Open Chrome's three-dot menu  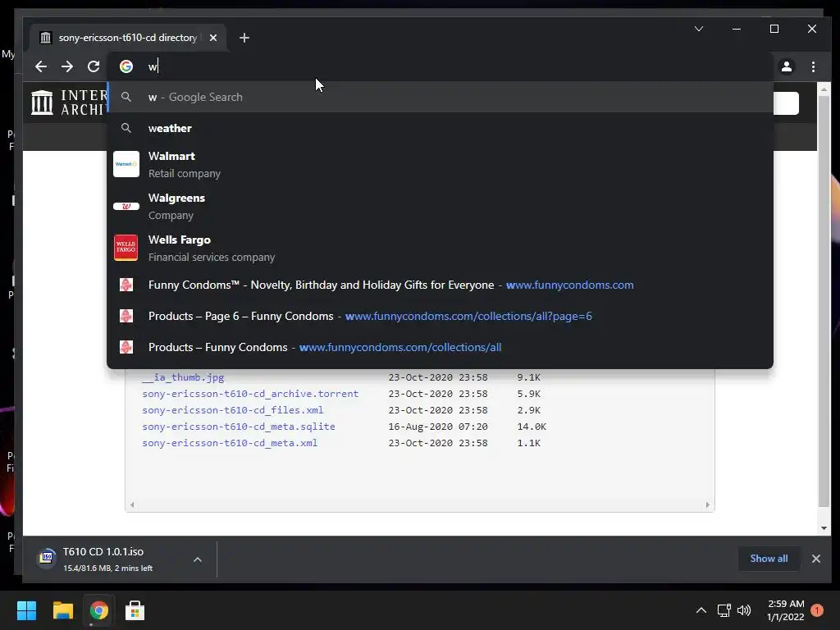point(813,66)
